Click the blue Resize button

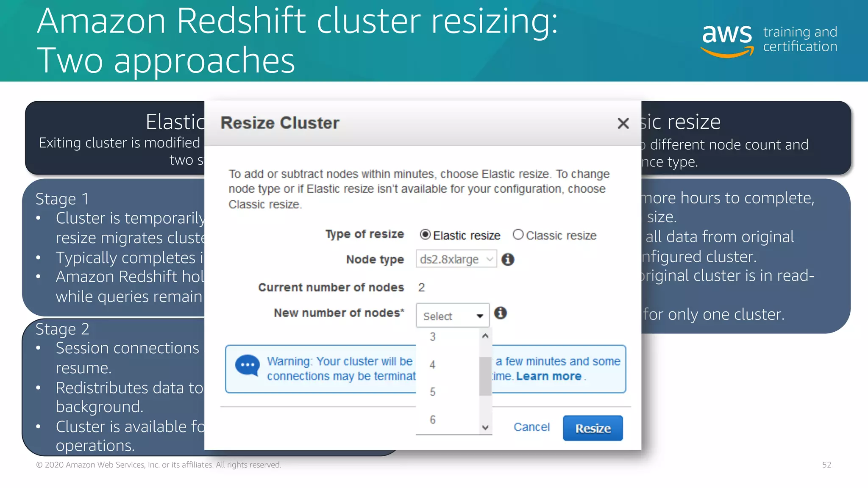(x=593, y=428)
